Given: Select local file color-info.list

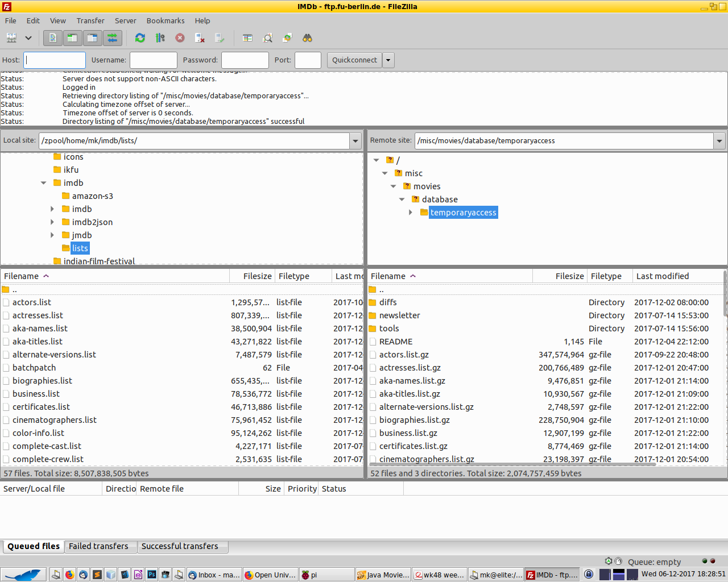Looking at the screenshot, I should click(x=182, y=433).
